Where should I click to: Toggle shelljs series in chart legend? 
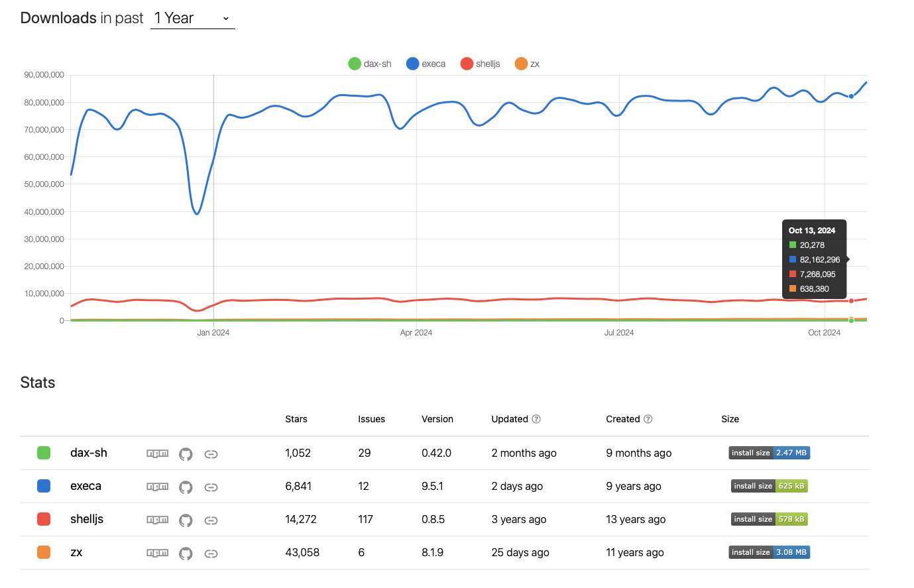pos(480,64)
